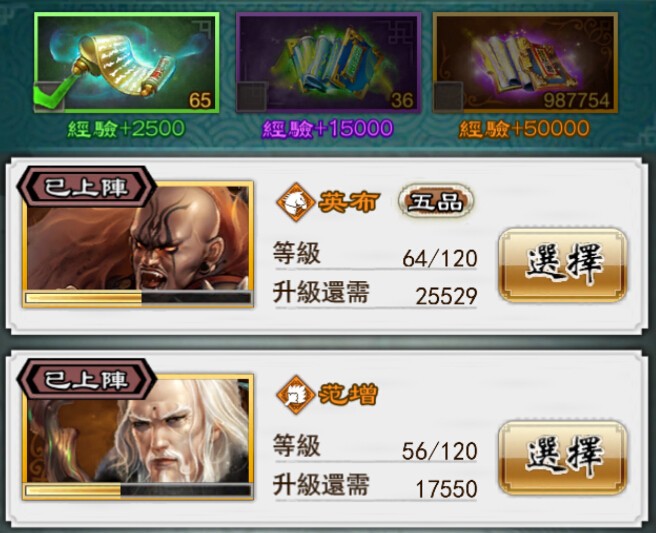Click the 已上陣 badge on 范增's portrait
This screenshot has height=533, width=656.
tap(87, 379)
